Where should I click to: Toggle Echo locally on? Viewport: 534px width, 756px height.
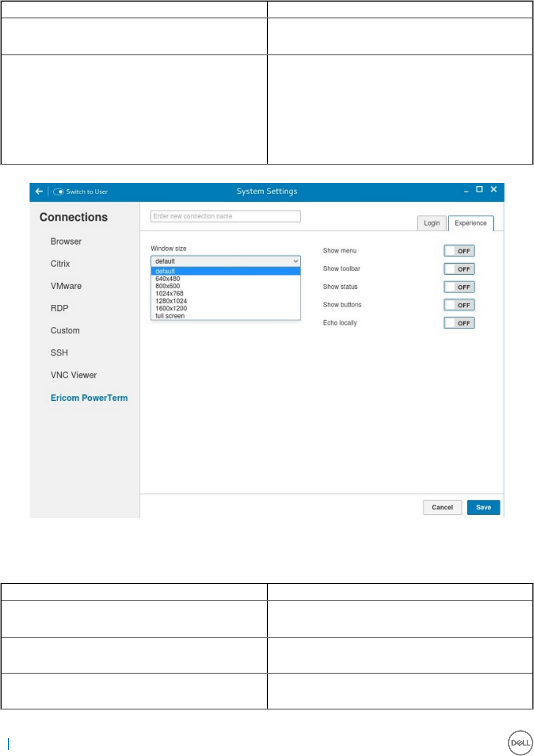[x=459, y=323]
